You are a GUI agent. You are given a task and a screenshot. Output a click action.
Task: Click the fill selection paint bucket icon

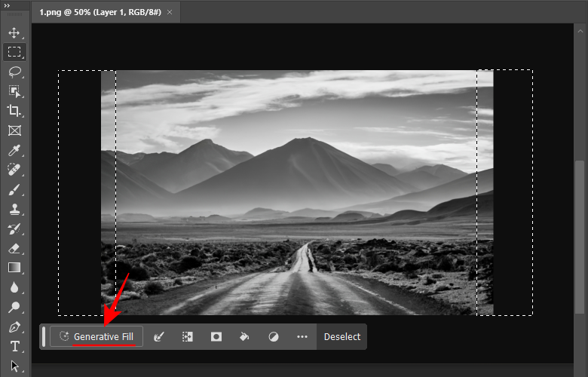[244, 337]
